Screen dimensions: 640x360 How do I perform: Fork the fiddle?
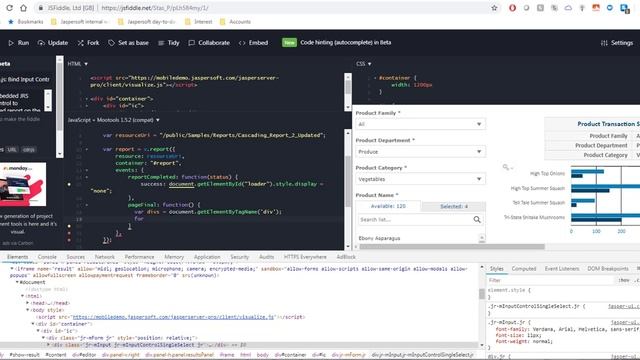pyautogui.click(x=89, y=43)
